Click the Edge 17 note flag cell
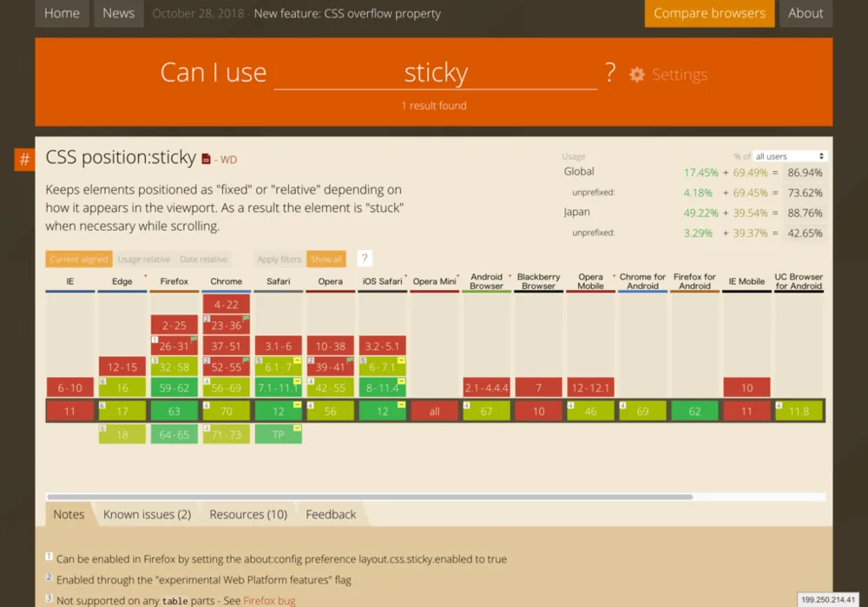868x607 pixels. coord(122,412)
